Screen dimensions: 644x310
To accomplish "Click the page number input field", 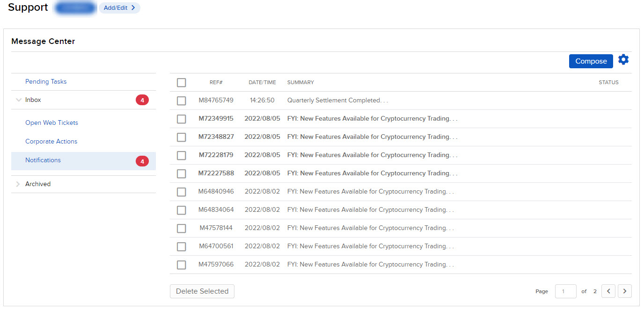I will click(565, 291).
